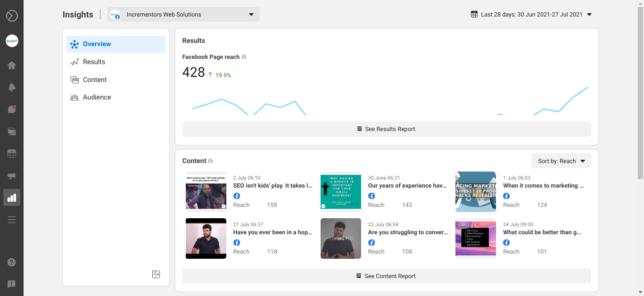This screenshot has width=644, height=296.
Task: Switch to the Audience tab
Action: (97, 97)
